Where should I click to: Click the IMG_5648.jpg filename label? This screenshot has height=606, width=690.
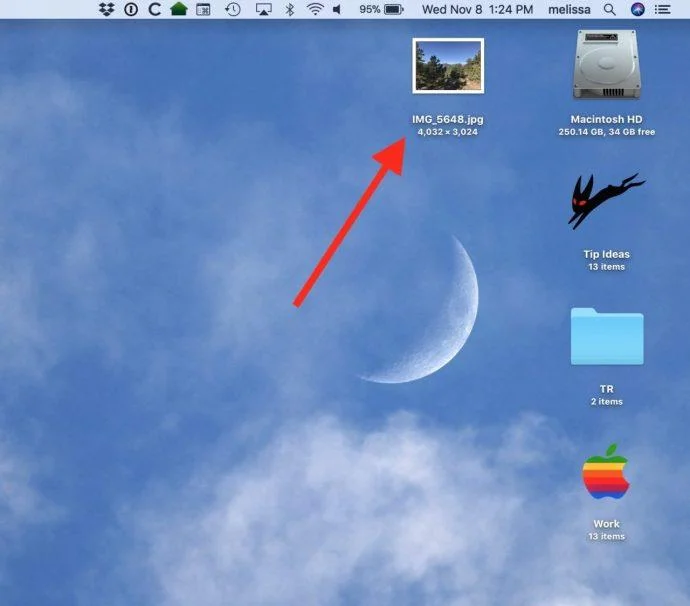448,119
